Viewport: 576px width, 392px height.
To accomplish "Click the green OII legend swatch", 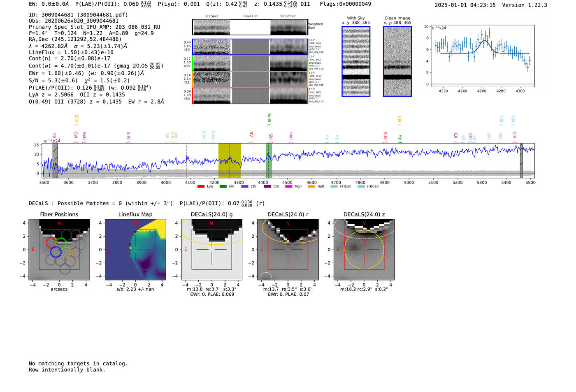I will 223,186.
